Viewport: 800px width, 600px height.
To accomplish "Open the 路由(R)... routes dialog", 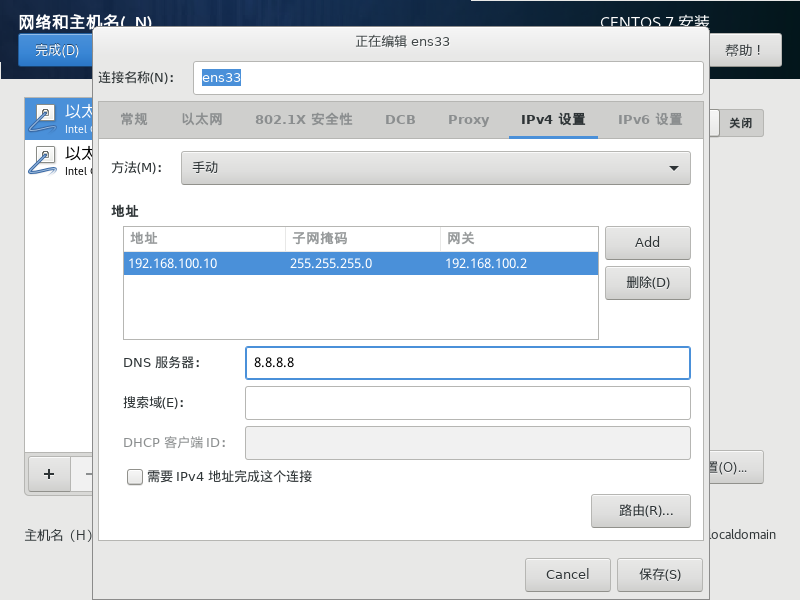I will [641, 511].
